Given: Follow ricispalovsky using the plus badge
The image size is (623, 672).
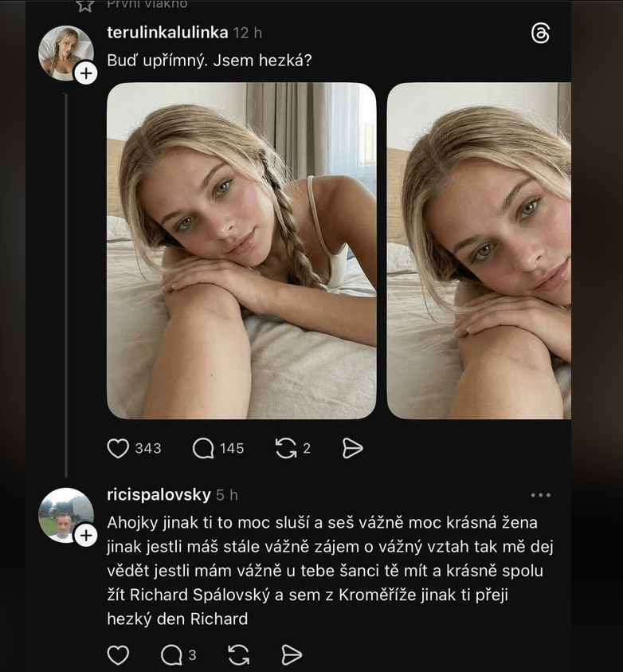Looking at the screenshot, I should point(85,535).
